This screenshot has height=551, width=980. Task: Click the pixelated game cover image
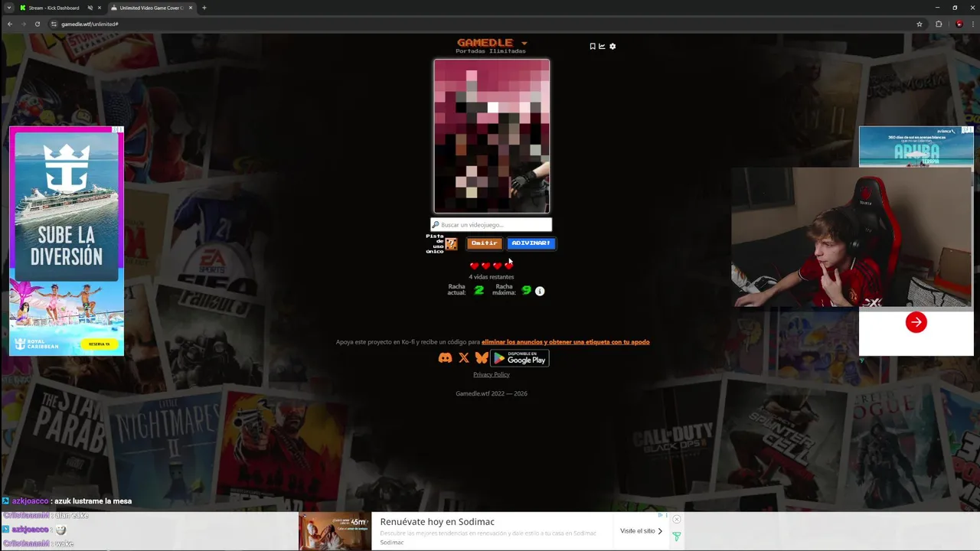click(492, 136)
